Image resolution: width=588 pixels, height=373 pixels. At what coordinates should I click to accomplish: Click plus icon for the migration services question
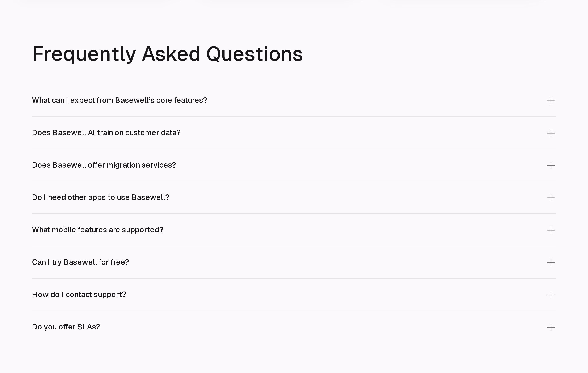coord(551,165)
